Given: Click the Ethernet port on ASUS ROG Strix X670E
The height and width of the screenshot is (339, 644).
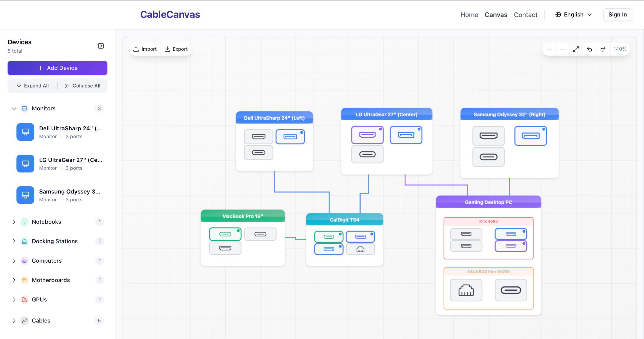Looking at the screenshot, I should coord(466,290).
